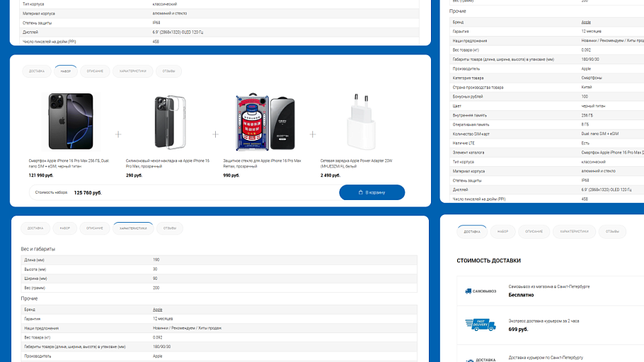
Task: Open the Силиконовый чехол-накладка title link
Action: point(168,163)
